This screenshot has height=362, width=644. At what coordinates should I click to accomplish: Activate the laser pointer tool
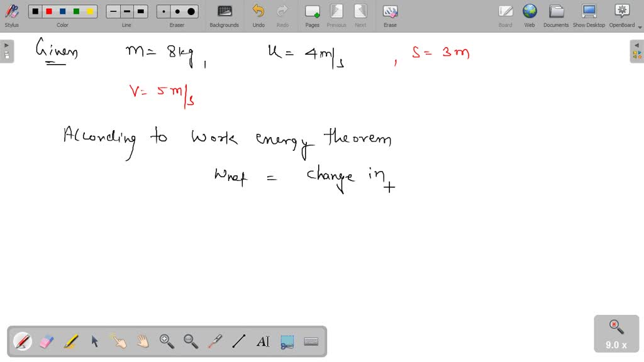[x=214, y=341]
